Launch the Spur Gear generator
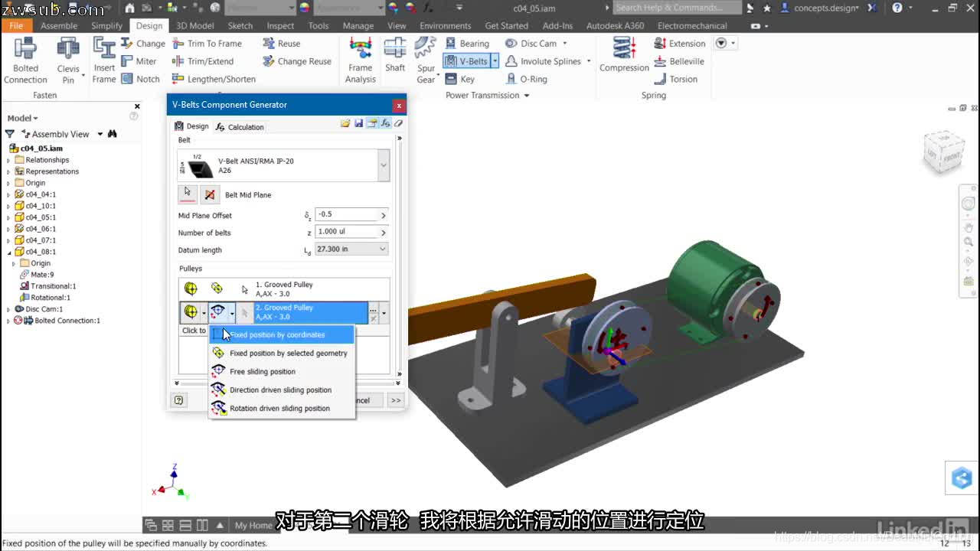This screenshot has height=551, width=980. [426, 60]
